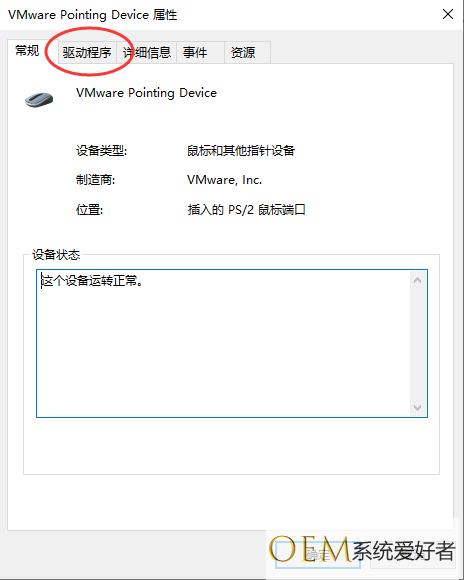Click the 设备状态 group label
Viewport: 464px width, 580px height.
56,255
